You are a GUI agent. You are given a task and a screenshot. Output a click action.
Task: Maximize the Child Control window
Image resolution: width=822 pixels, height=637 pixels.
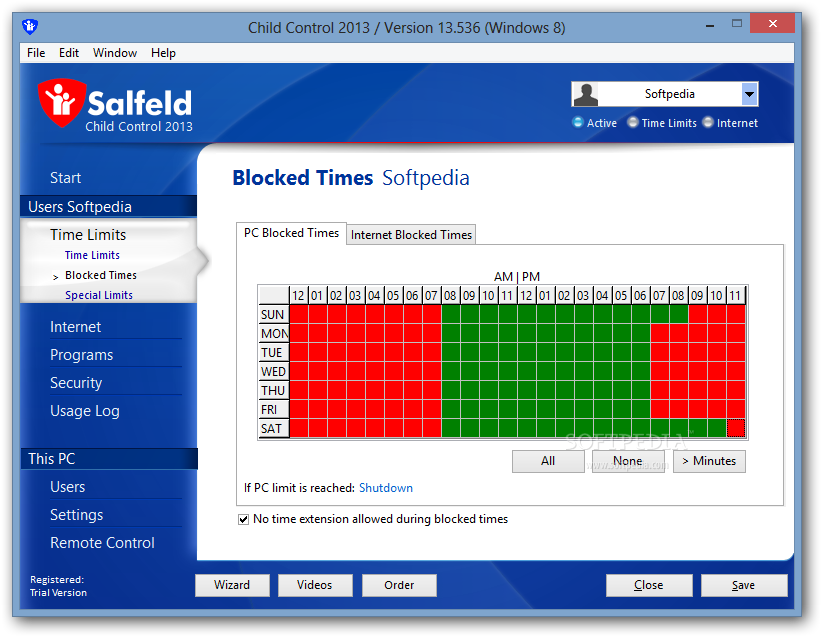pos(737,24)
